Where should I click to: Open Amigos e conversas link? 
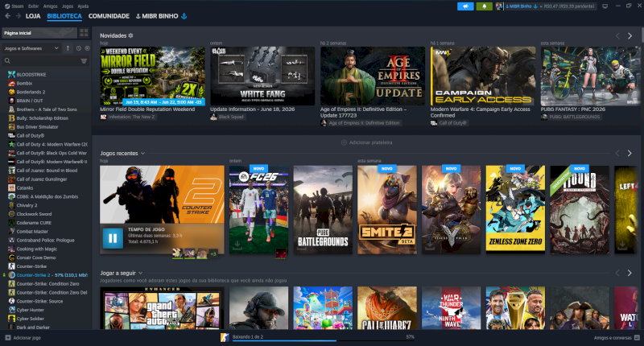[613, 338]
